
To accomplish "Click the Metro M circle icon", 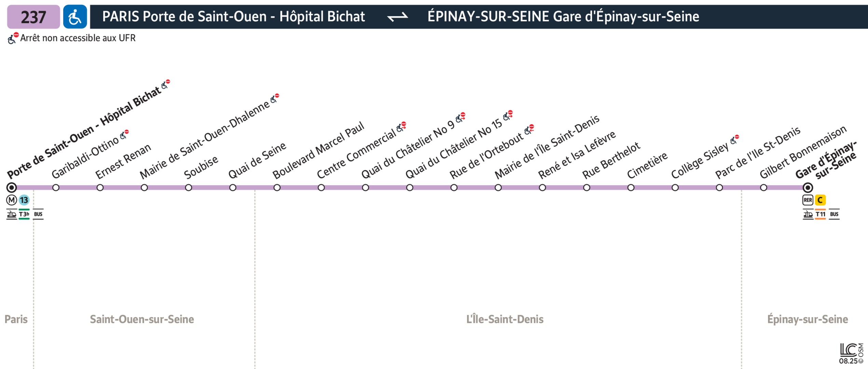I will point(12,200).
